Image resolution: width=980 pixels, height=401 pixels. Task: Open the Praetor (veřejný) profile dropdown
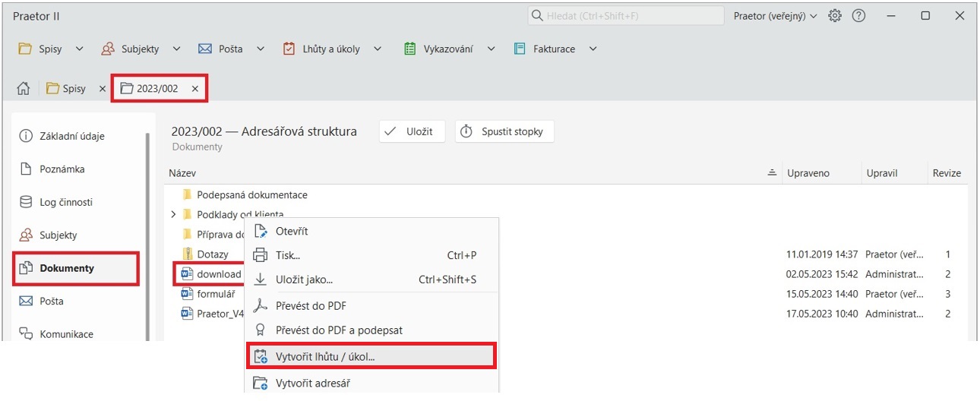pyautogui.click(x=775, y=15)
